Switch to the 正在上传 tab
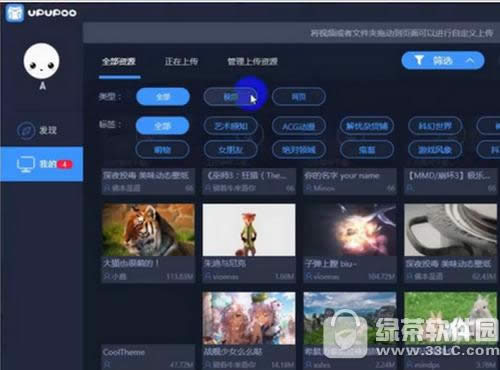 coord(181,61)
